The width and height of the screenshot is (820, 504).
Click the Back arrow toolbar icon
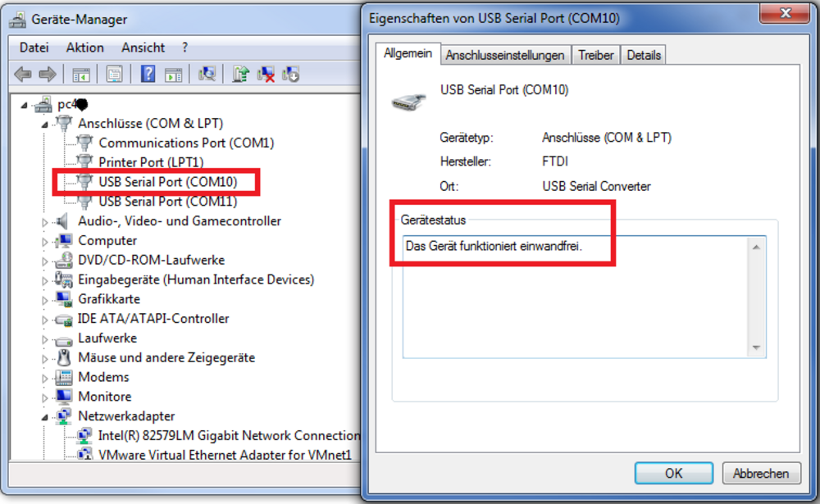point(22,75)
